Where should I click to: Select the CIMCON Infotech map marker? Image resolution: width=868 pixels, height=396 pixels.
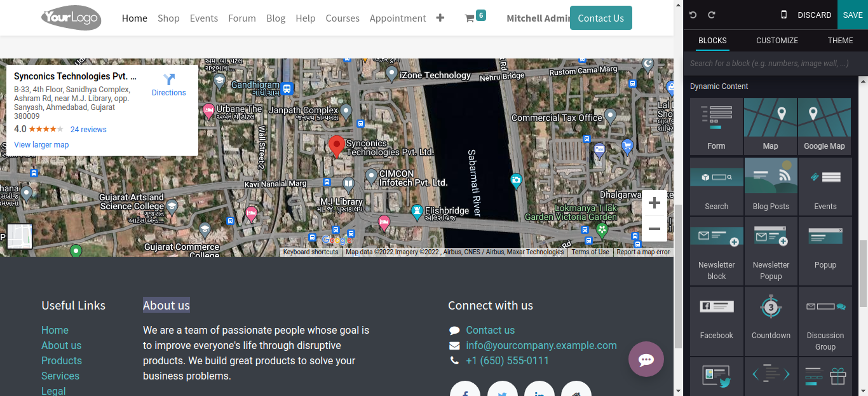click(x=371, y=176)
